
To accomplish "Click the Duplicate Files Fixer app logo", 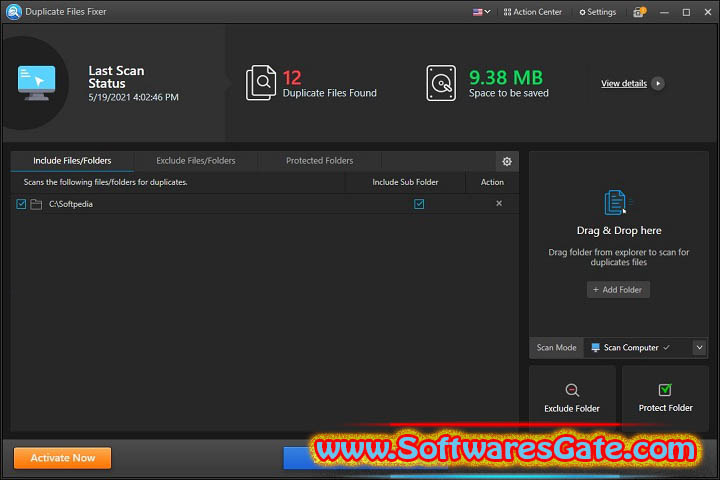I will click(14, 11).
